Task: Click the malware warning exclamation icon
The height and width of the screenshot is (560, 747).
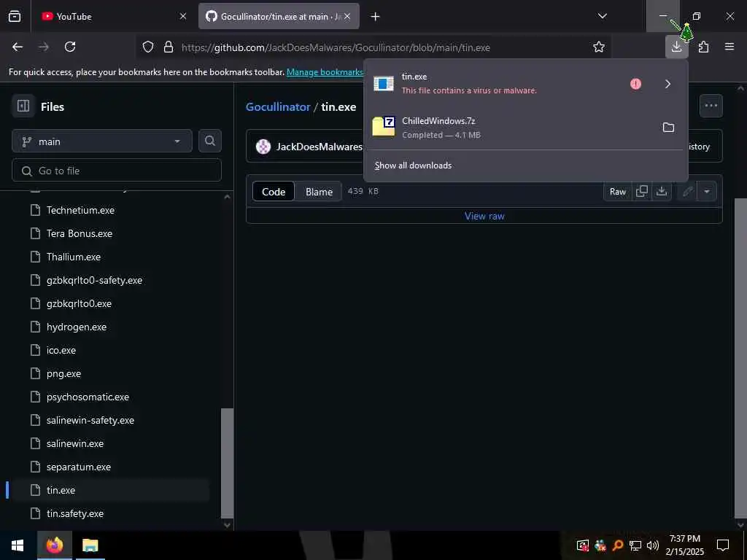Action: (635, 84)
